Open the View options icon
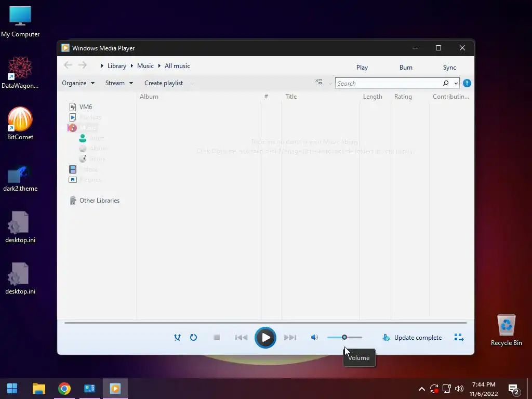Image resolution: width=532 pixels, height=399 pixels. click(x=318, y=83)
